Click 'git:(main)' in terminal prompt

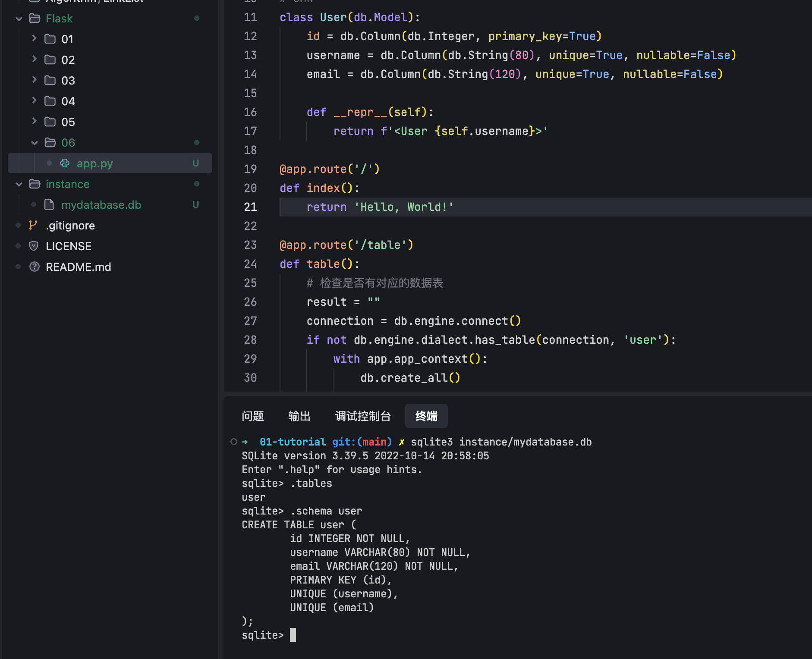coord(362,442)
